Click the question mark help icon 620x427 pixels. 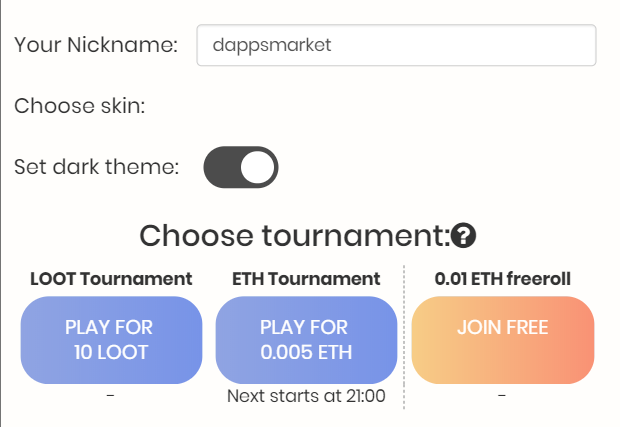point(463,236)
